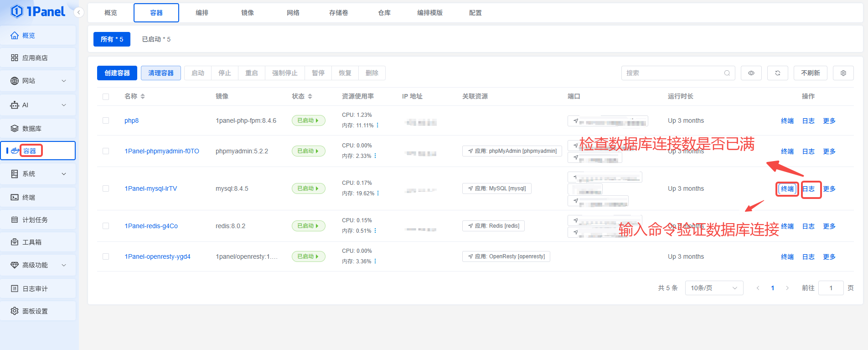Image resolution: width=868 pixels, height=350 pixels.
Task: Expand the 网站 sidebar menu
Action: point(38,81)
